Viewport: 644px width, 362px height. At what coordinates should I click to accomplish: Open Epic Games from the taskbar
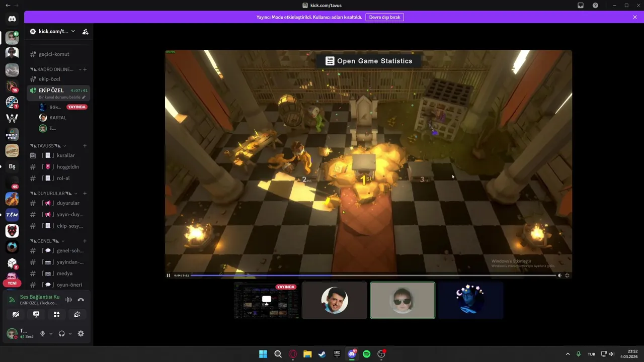(x=337, y=354)
